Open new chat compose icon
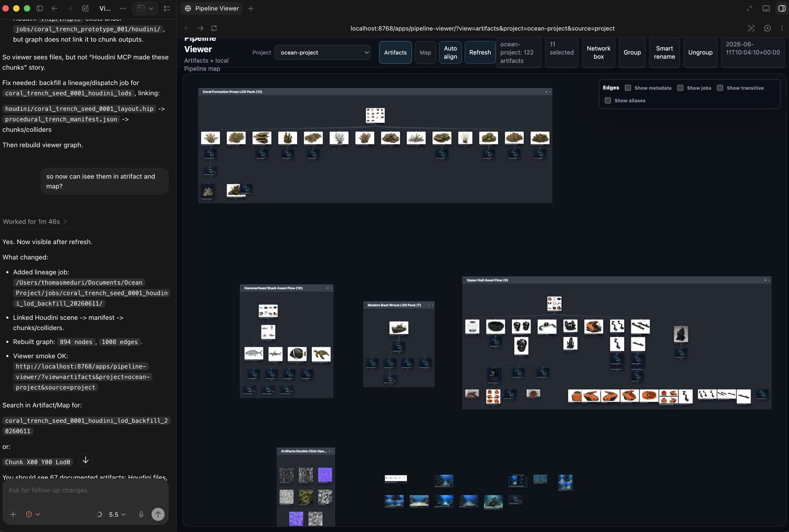The width and height of the screenshot is (789, 532). 85,8
